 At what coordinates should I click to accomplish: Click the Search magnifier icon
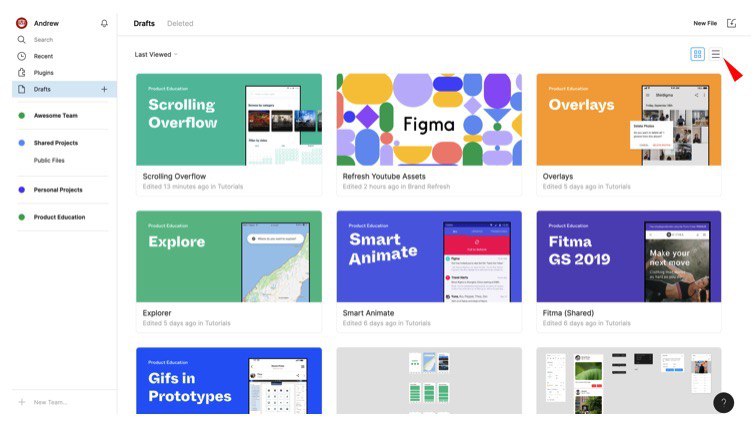pyautogui.click(x=22, y=40)
